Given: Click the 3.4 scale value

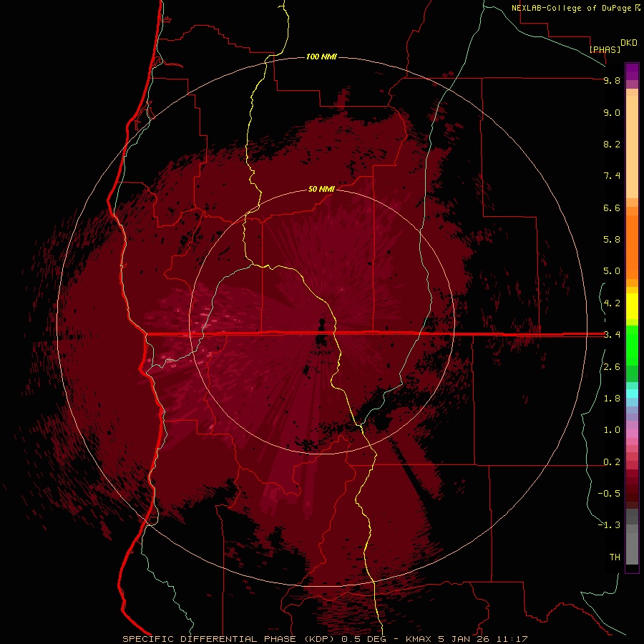Looking at the screenshot, I should tap(612, 334).
